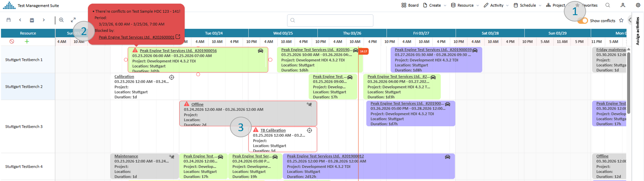644x181 pixels.
Task: Jump to today using the filled calendar icon
Action: pyautogui.click(x=32, y=20)
